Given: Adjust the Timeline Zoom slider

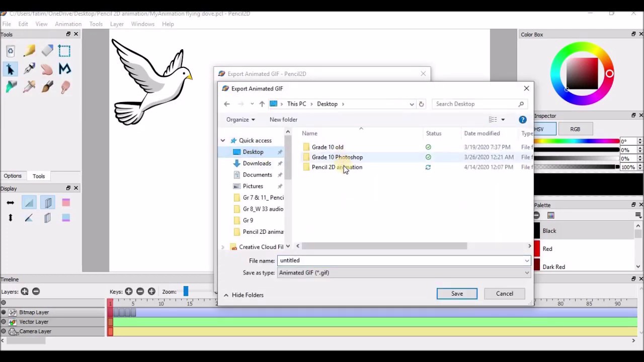Looking at the screenshot, I should click(x=186, y=292).
